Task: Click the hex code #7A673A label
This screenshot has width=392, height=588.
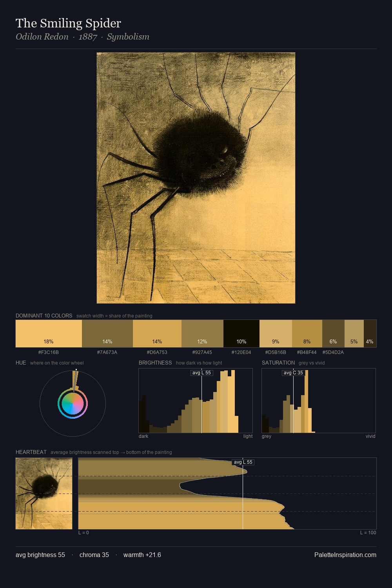Action: tap(107, 352)
